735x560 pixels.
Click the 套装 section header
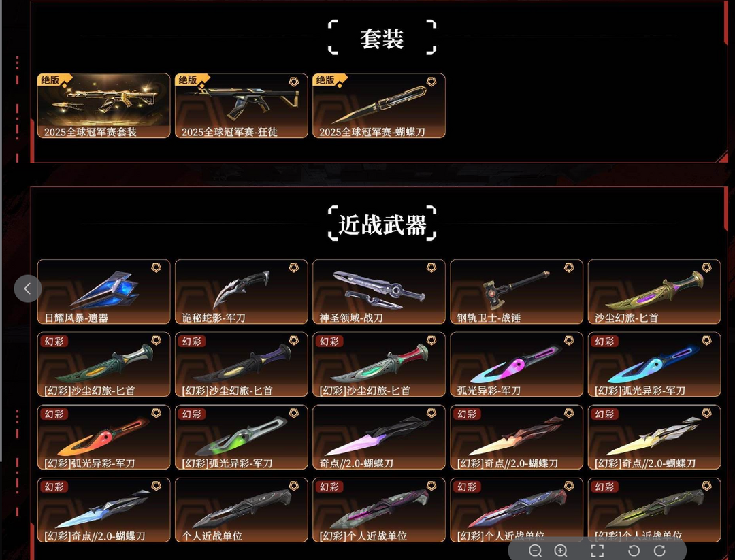pyautogui.click(x=382, y=38)
